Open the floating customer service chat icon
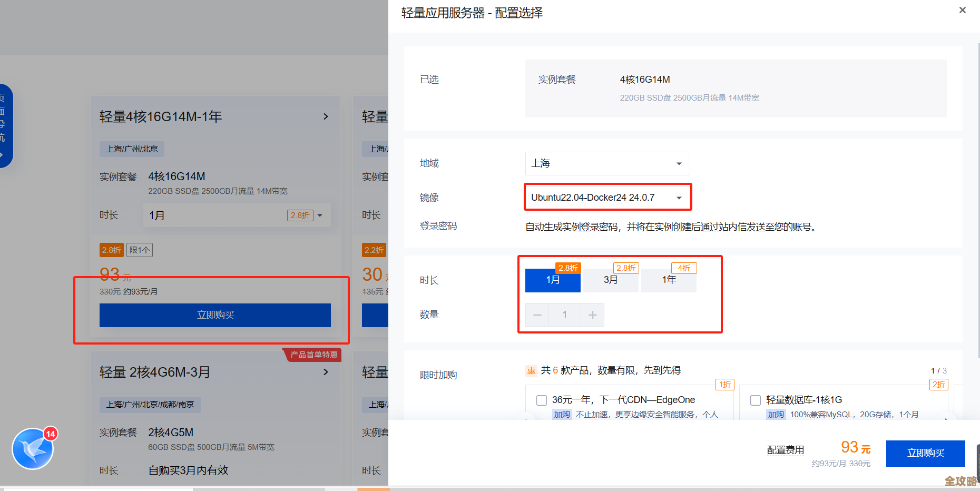The image size is (980, 491). (33, 449)
